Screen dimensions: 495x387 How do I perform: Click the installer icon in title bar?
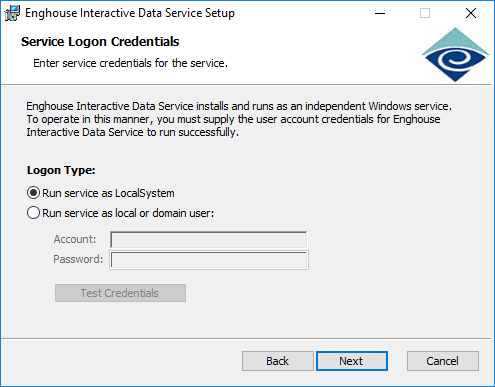12,13
